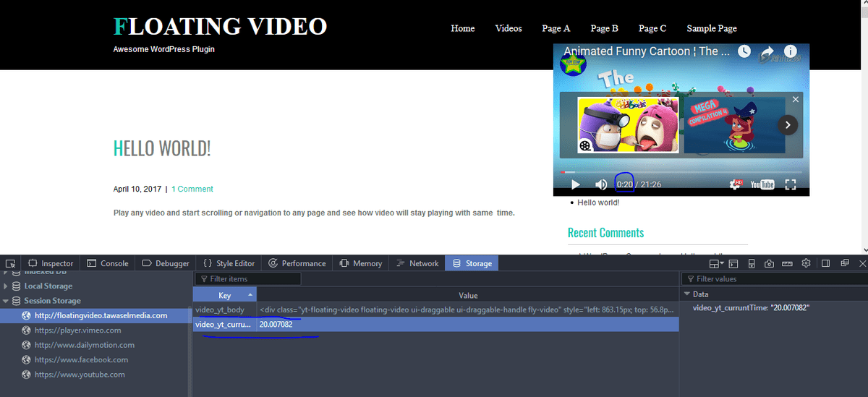
Task: Play the floating YouTube video
Action: coord(576,185)
